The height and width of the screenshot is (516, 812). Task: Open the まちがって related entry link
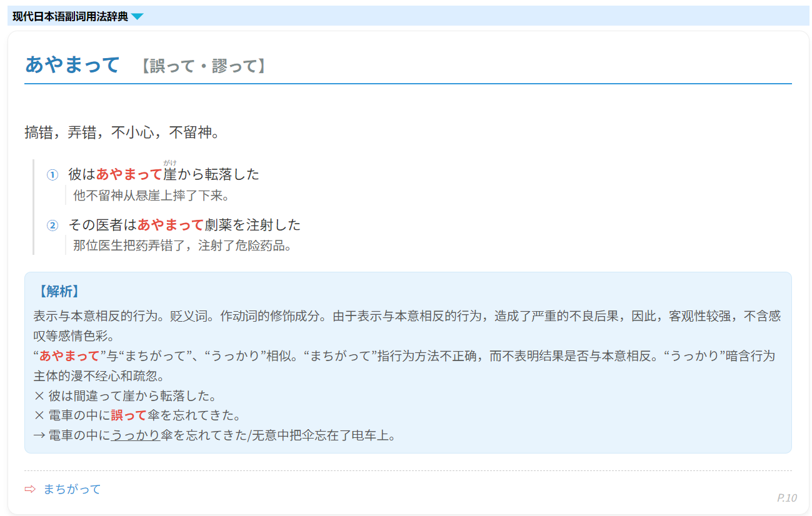[72, 489]
